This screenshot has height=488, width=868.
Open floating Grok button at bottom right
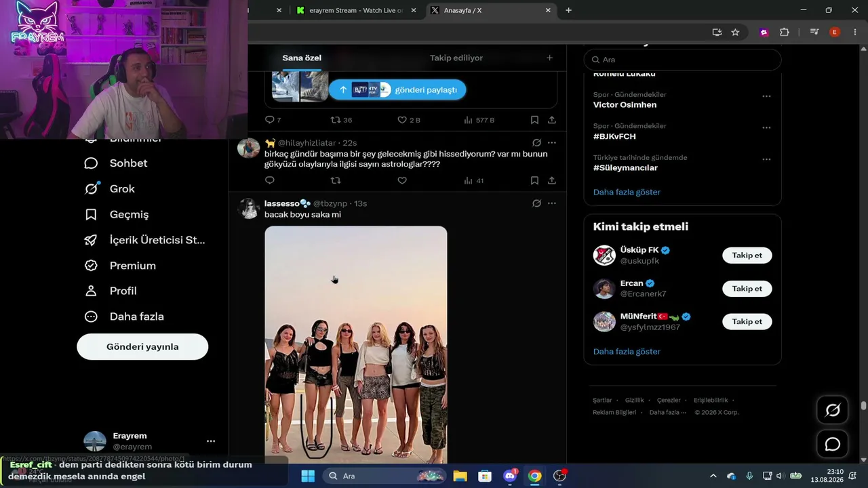pos(833,410)
